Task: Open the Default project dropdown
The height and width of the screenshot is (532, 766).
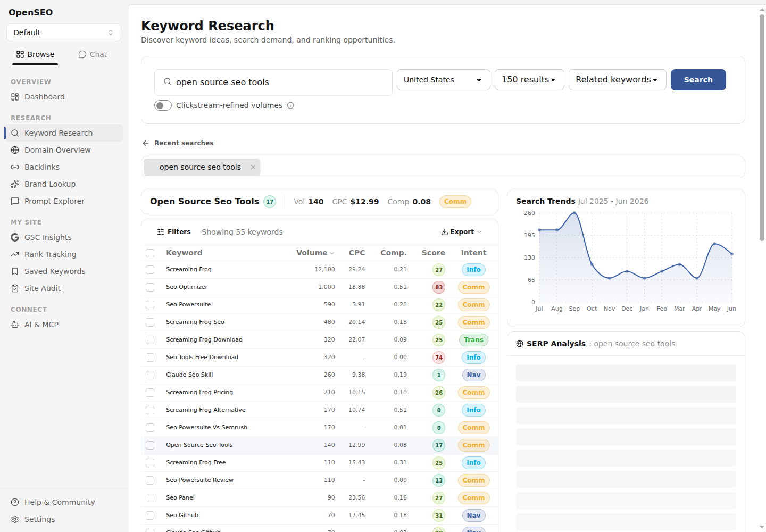Action: 64,32
